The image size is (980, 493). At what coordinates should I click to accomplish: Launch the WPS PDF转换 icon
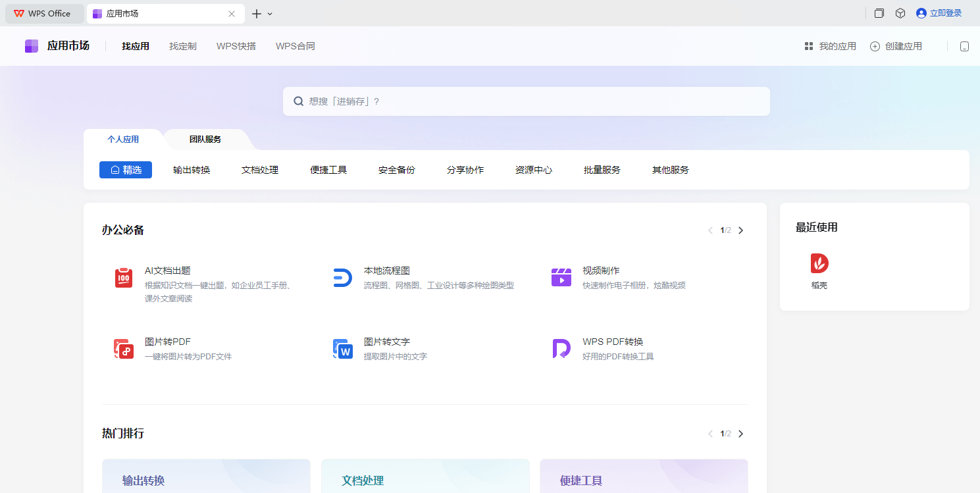561,349
